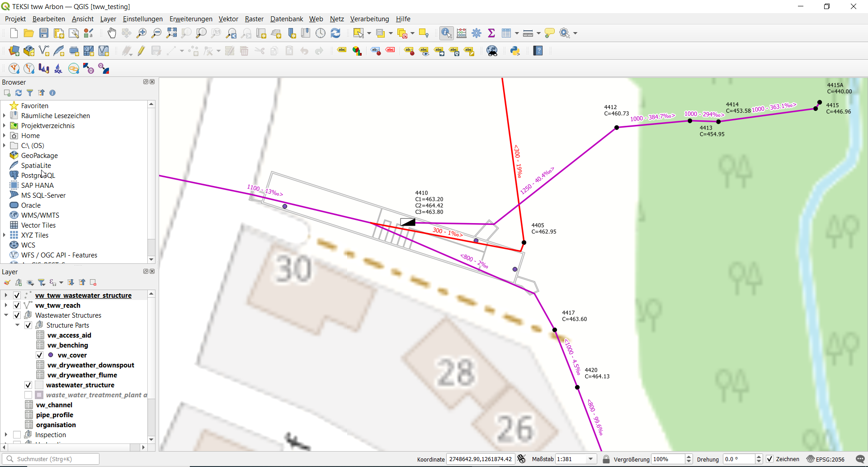Increase the Drehung rotation spinner

click(759, 457)
